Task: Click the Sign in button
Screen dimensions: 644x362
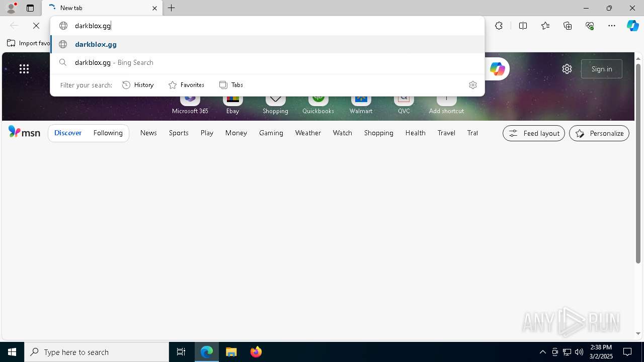Action: [602, 69]
